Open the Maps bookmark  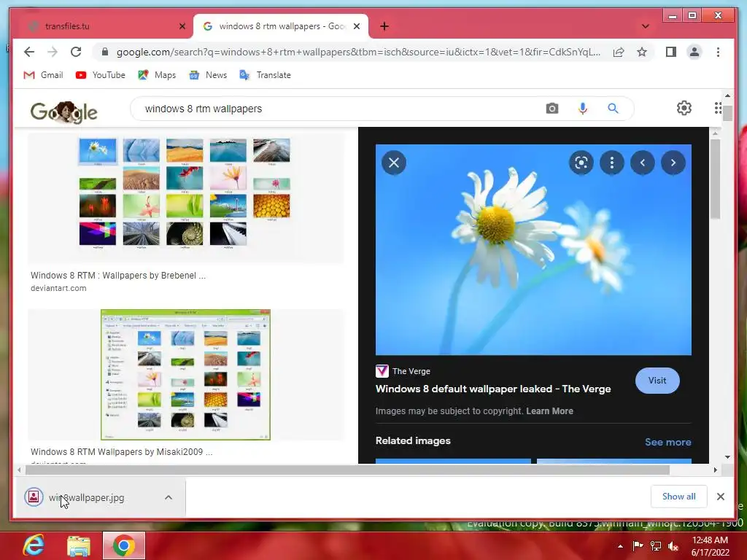point(157,75)
